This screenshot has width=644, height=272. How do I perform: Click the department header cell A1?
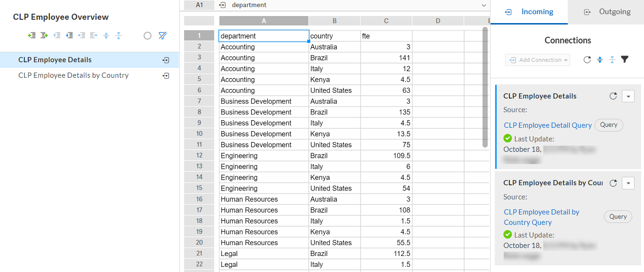click(x=264, y=36)
